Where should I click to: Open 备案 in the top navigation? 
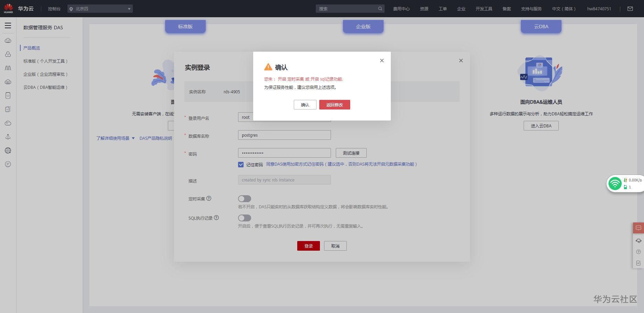[507, 9]
